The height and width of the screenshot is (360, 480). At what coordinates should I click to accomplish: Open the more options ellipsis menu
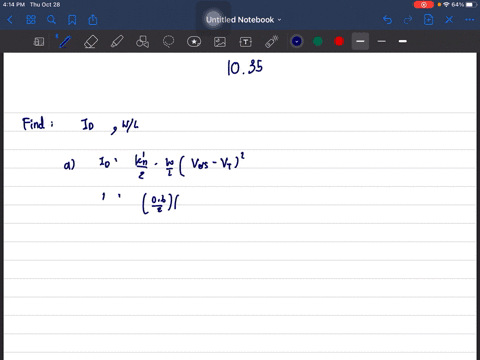[x=470, y=20]
